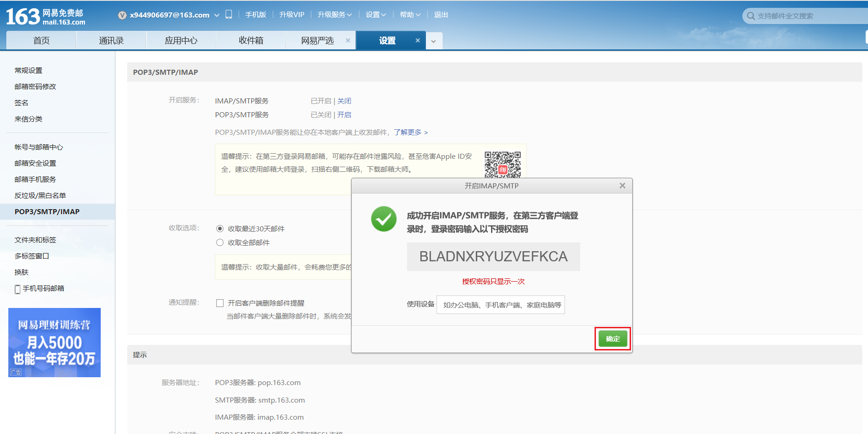The image size is (868, 434).
Task: Expand the account email dropdown arrow
Action: 217,15
